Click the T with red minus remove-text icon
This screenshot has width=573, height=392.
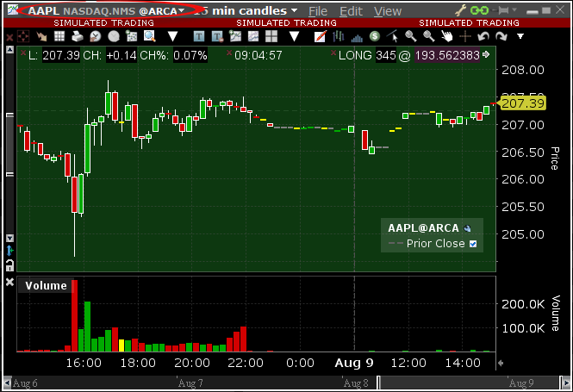point(217,36)
